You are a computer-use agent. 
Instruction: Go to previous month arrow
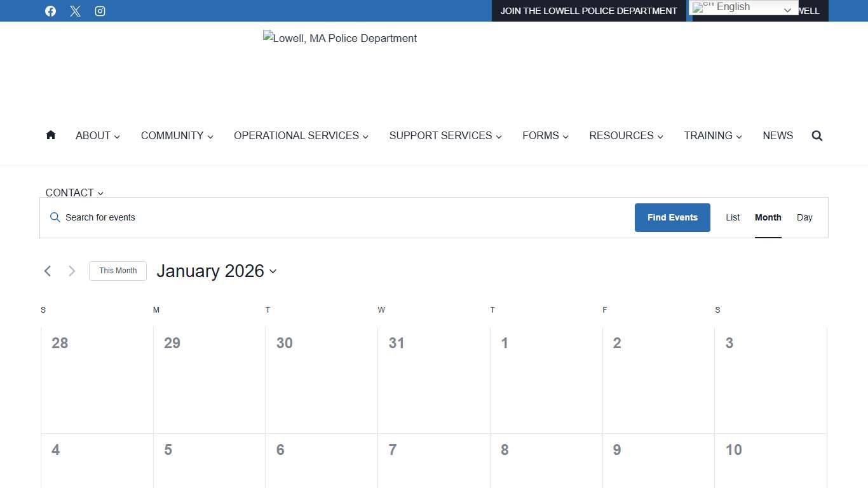click(48, 271)
